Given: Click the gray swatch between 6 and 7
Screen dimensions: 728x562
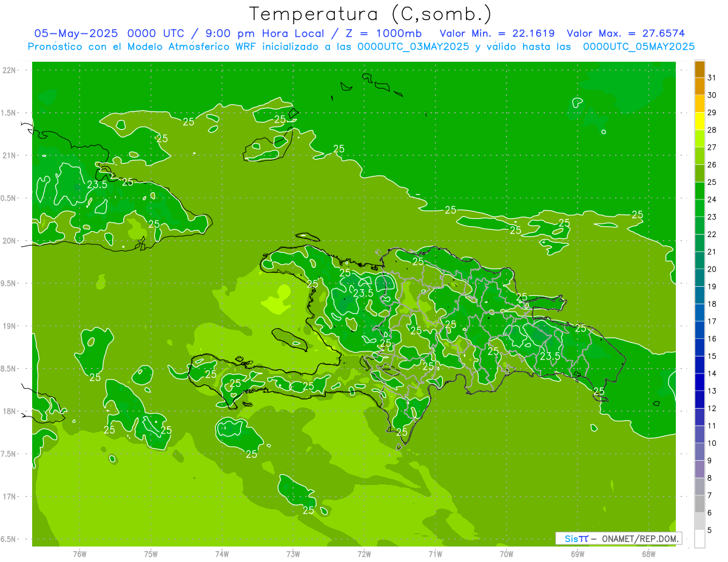Looking at the screenshot, I should (x=699, y=504).
